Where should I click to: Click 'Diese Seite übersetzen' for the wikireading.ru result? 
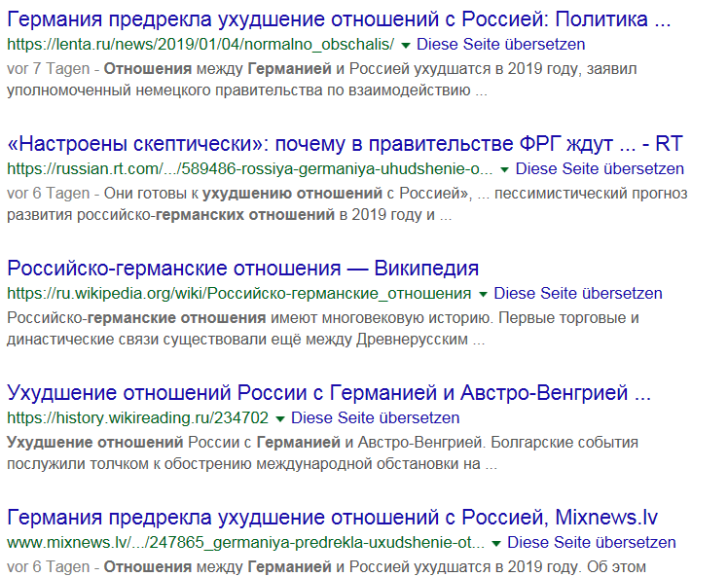pos(375,418)
